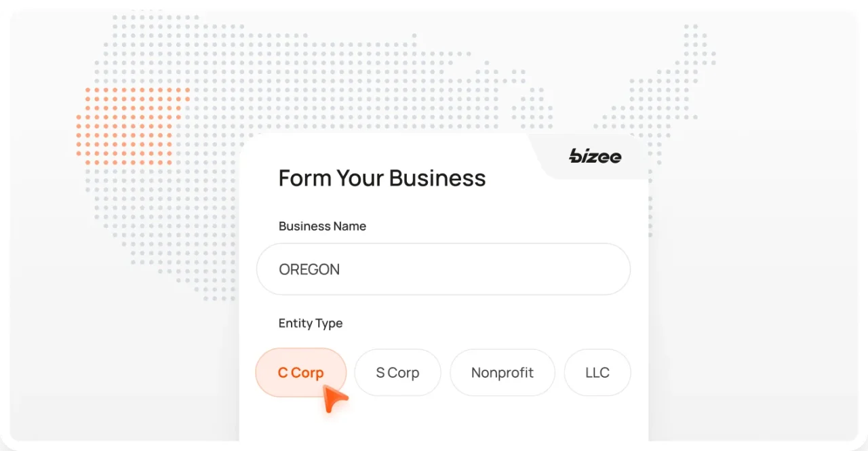
Task: Click the Form Your Business heading
Action: 382,178
